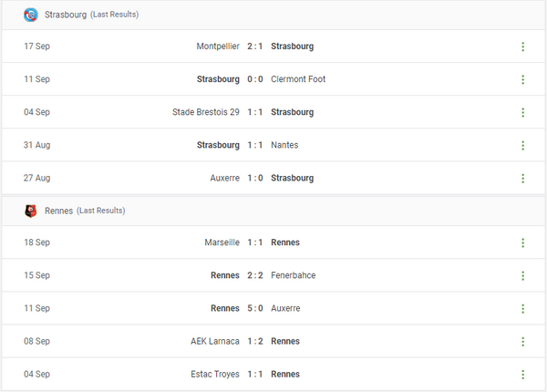547x392 pixels.
Task: Select the Nantes team name
Action: click(284, 145)
